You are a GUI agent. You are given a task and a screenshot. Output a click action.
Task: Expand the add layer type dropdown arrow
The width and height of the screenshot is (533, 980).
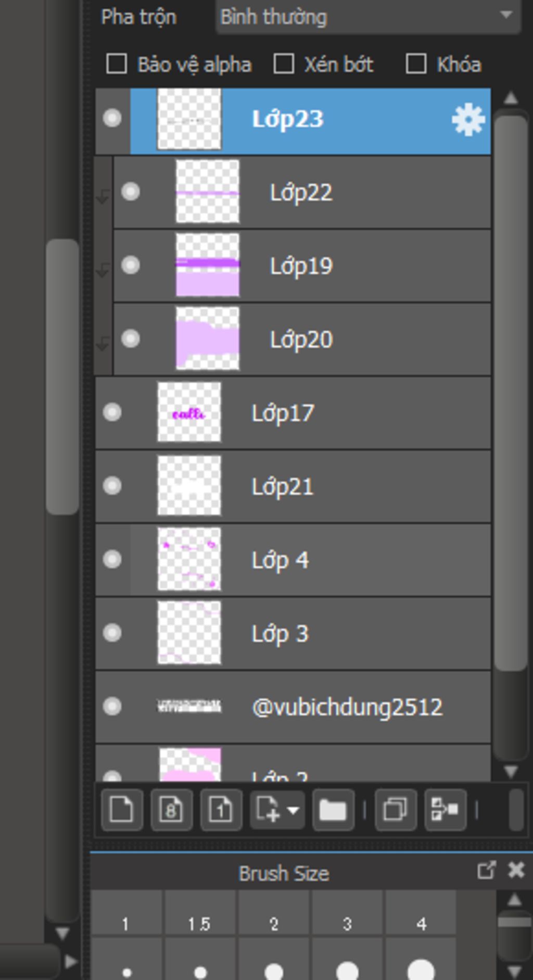click(x=293, y=810)
